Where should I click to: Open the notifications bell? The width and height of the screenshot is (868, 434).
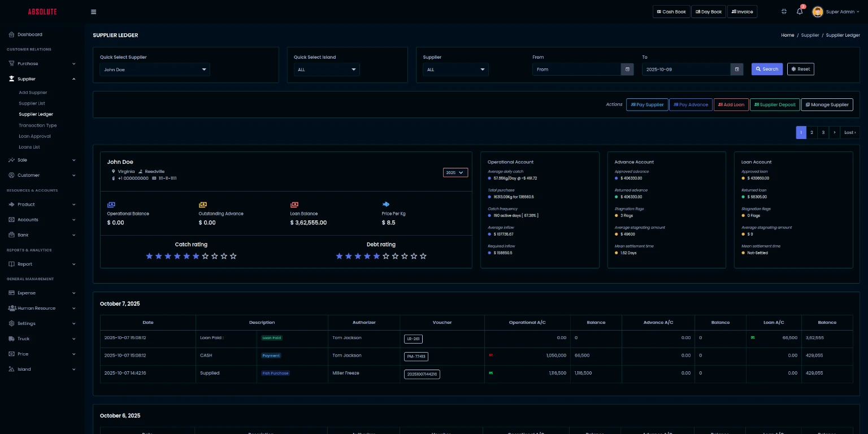[800, 12]
